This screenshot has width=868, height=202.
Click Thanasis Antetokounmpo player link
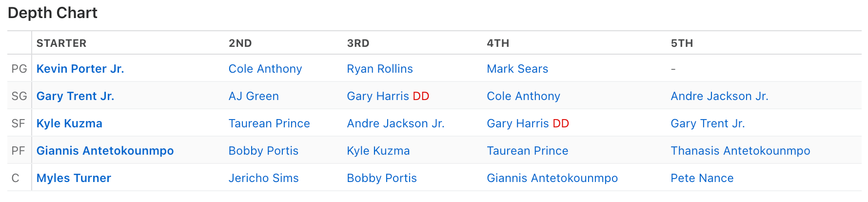click(x=740, y=151)
